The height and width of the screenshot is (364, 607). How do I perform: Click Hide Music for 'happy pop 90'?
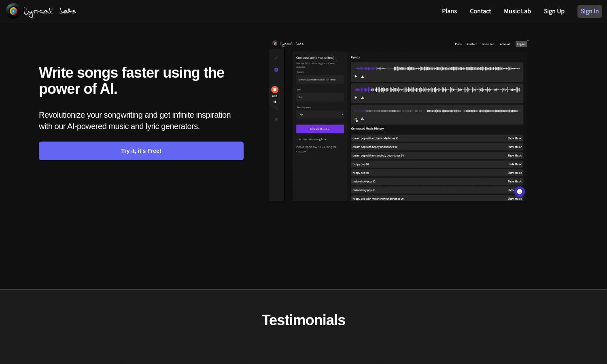coord(515,164)
